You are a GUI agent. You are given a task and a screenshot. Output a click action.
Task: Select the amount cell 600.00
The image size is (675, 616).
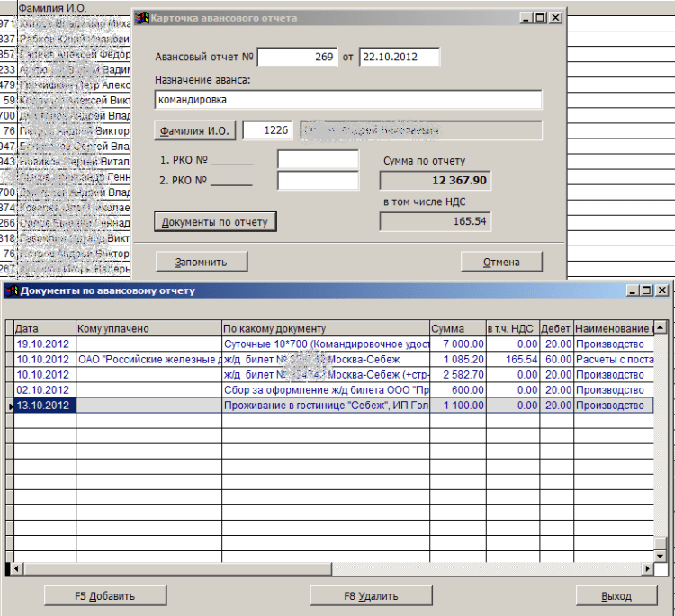458,390
